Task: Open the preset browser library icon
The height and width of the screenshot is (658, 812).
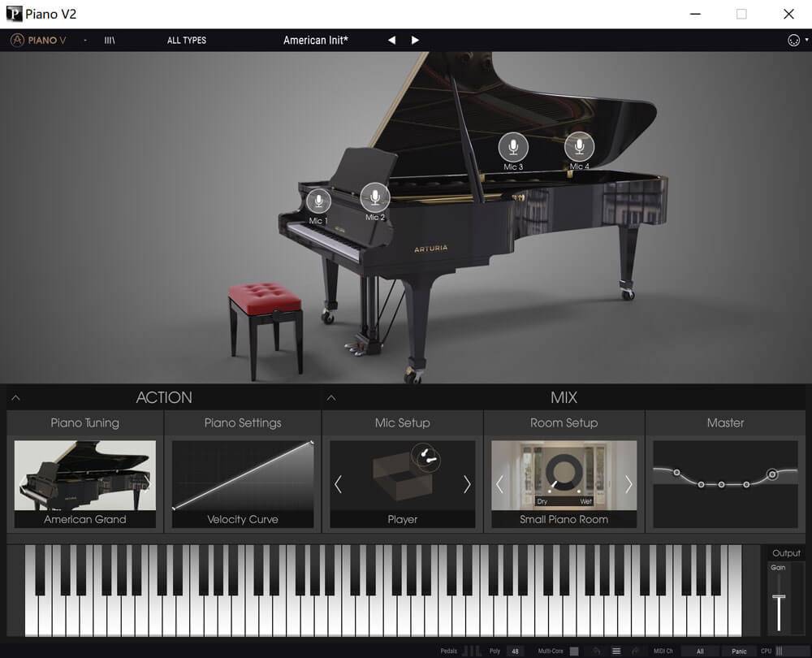Action: click(110, 40)
